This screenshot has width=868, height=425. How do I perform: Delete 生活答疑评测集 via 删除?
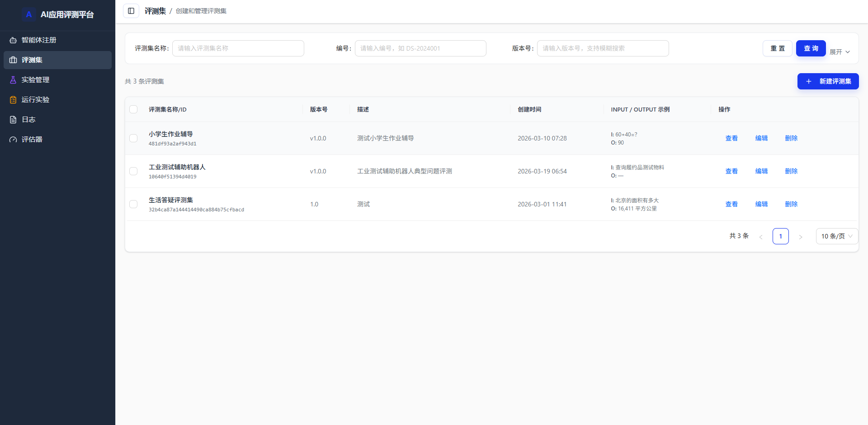[791, 204]
